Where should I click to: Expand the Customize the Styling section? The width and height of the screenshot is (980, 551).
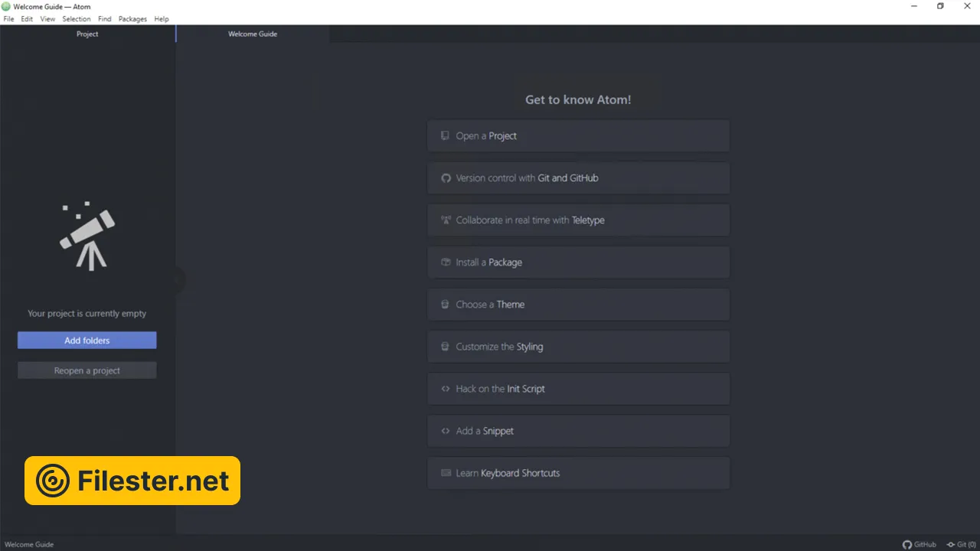coord(578,347)
